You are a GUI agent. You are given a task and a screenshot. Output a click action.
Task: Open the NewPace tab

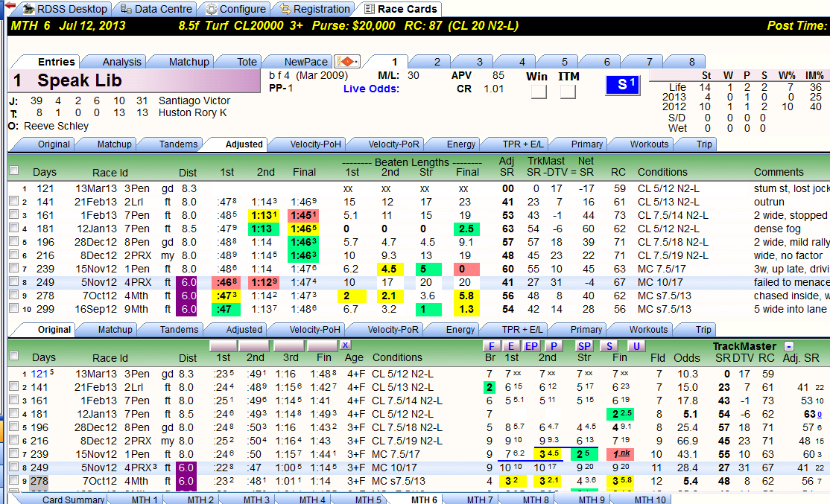305,62
